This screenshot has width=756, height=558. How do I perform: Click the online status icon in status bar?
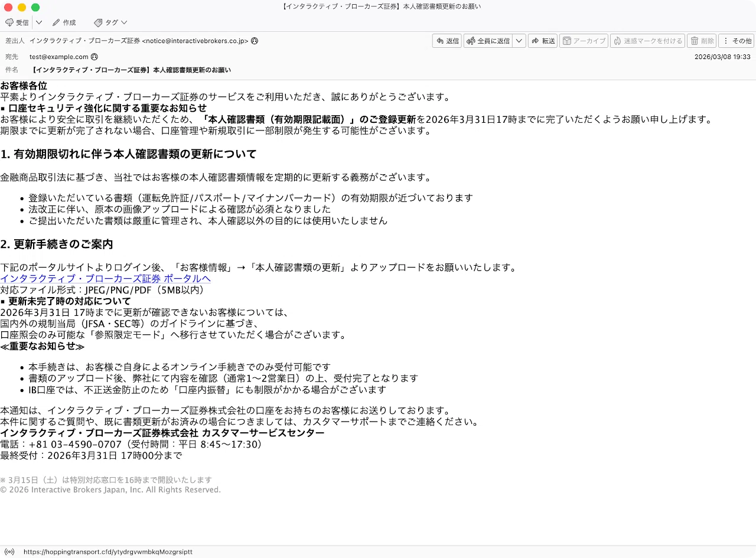coord(9,552)
